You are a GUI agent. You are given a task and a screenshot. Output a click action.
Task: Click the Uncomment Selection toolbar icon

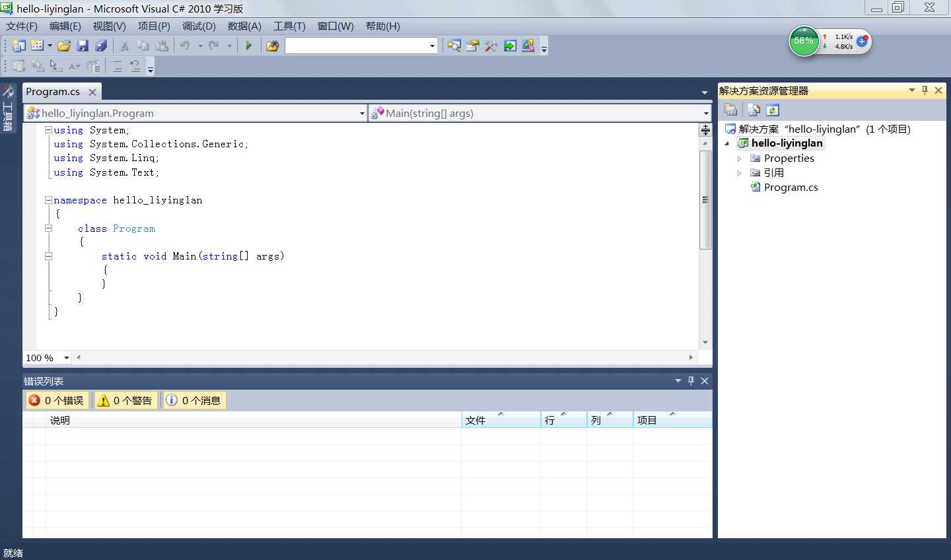pos(135,66)
